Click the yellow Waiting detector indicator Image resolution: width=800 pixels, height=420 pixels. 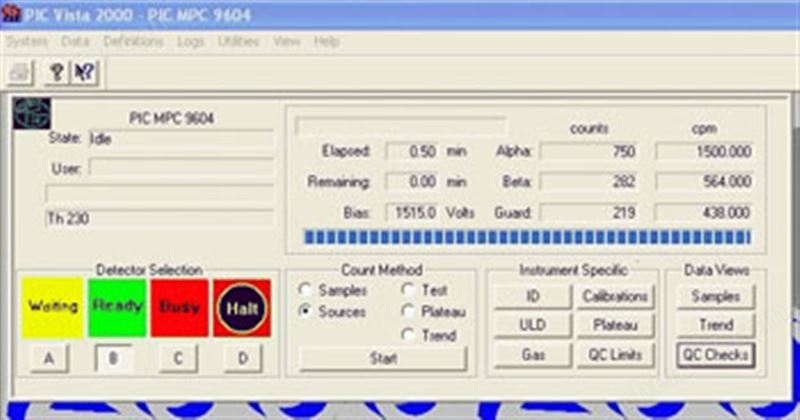53,308
